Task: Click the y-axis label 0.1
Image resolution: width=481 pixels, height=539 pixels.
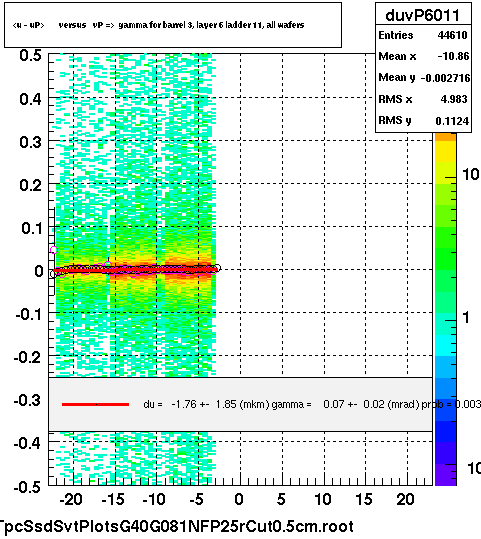Action: point(31,228)
